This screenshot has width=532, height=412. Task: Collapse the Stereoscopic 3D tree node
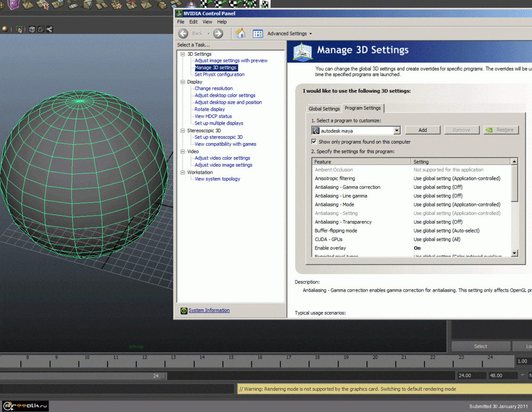182,130
